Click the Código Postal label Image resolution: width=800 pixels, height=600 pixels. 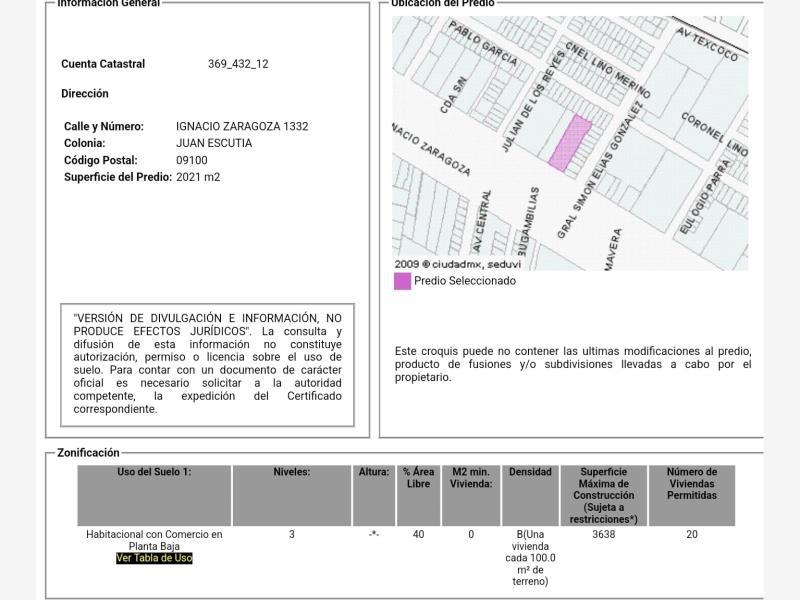pyautogui.click(x=101, y=160)
